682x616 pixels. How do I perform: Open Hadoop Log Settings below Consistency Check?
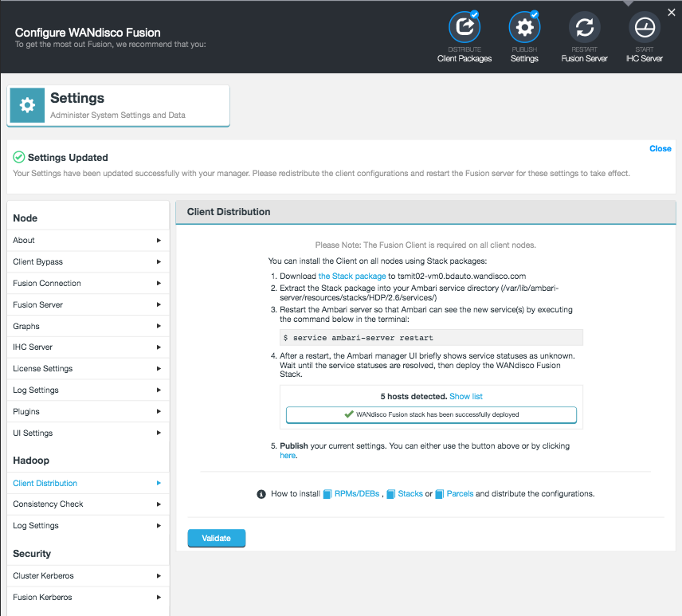pyautogui.click(x=88, y=525)
